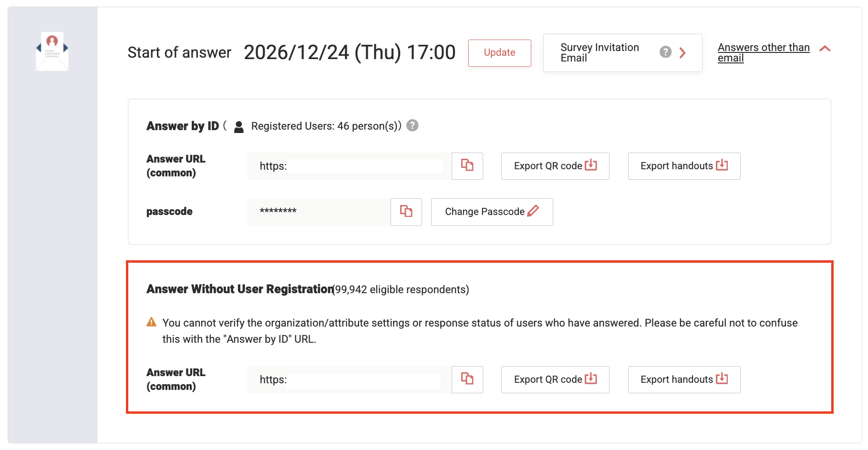This screenshot has height=450, width=868.
Task: Copy the masked passcode value
Action: (406, 212)
